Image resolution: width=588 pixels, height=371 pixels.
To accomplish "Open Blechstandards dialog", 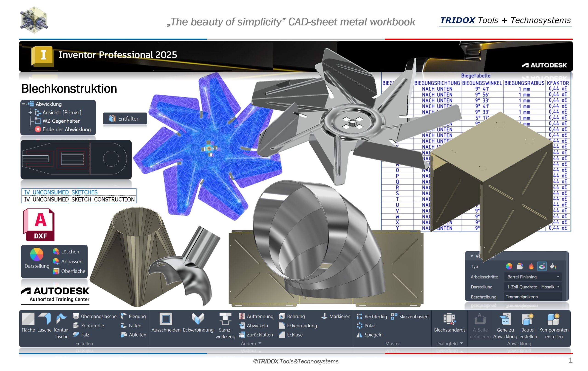I will 449,322.
